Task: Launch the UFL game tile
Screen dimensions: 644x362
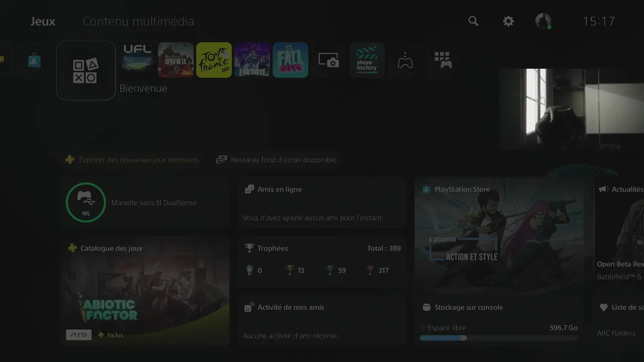Action: click(137, 60)
